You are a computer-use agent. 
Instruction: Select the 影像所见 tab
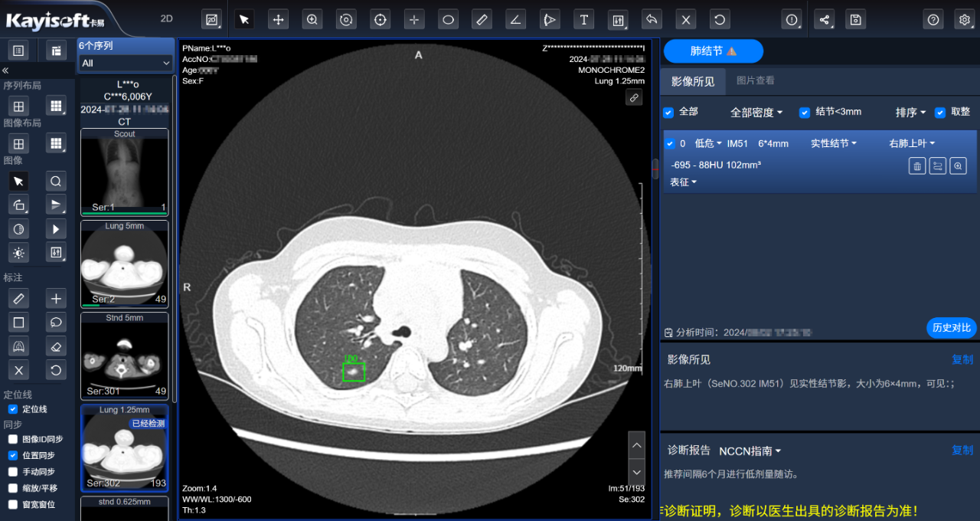point(693,81)
